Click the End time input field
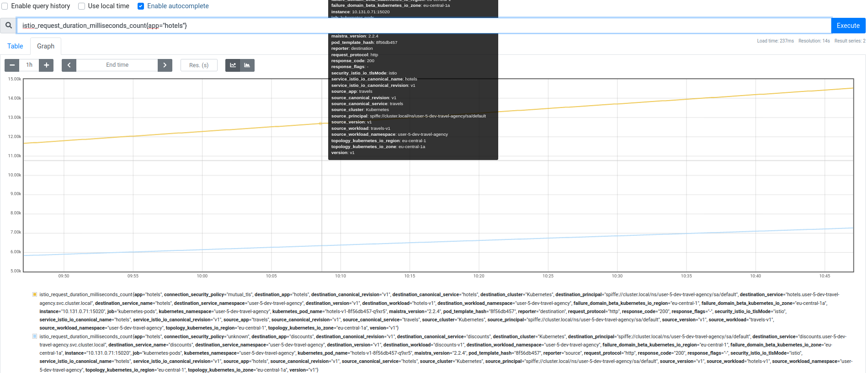This screenshot has height=373, width=868. (117, 65)
